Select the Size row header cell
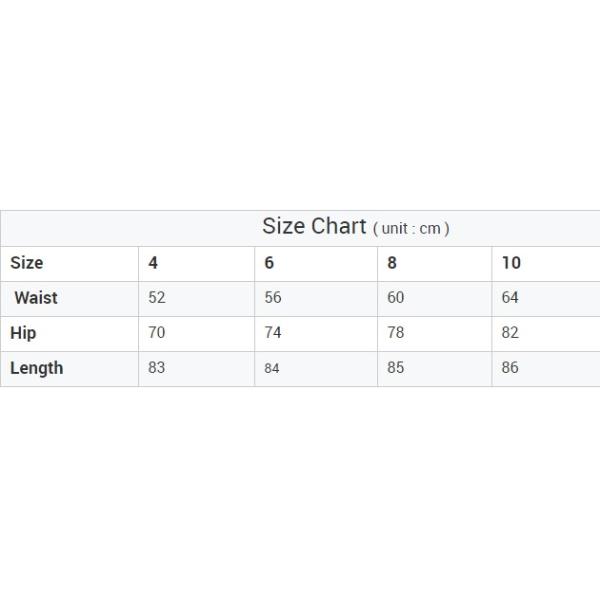Screen dimensions: 600x600 click(x=27, y=263)
